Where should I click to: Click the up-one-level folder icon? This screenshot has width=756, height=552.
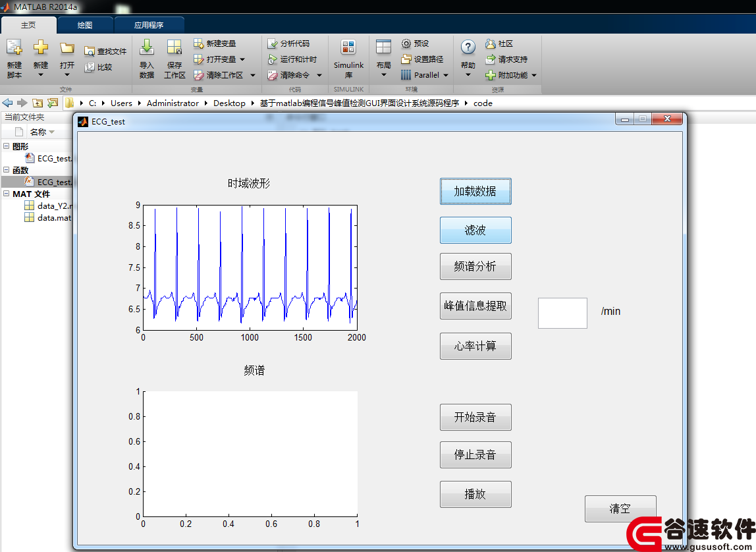(38, 103)
